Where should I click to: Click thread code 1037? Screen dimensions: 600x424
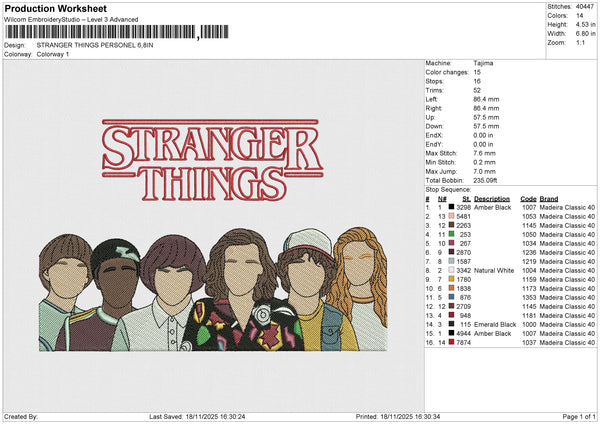pos(529,342)
